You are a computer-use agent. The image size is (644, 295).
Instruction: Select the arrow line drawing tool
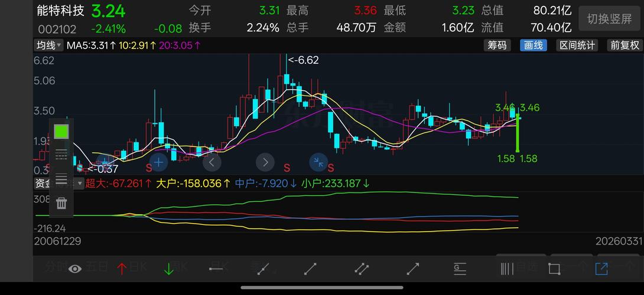point(412,268)
